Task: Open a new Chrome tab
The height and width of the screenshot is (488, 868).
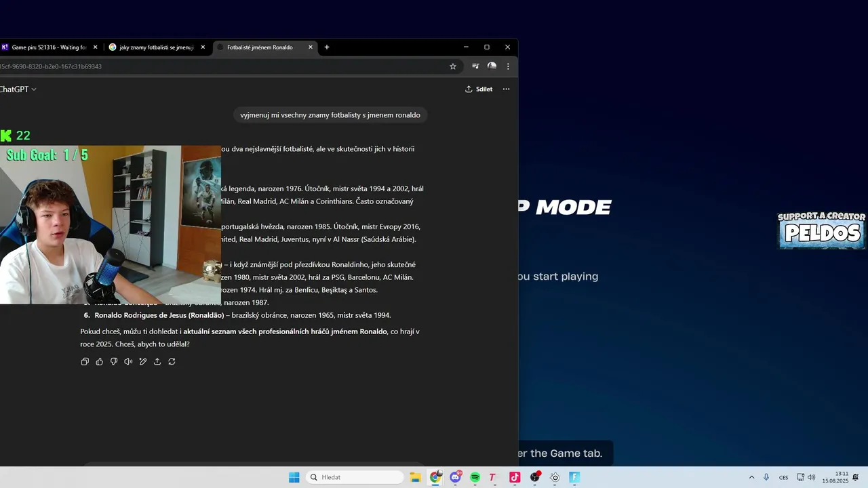Action: [327, 47]
